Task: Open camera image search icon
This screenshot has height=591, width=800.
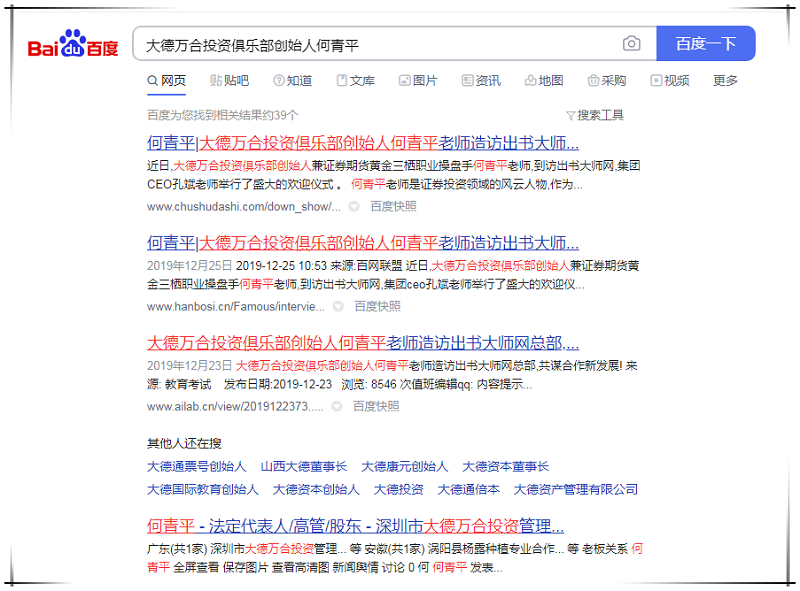Action: [631, 44]
